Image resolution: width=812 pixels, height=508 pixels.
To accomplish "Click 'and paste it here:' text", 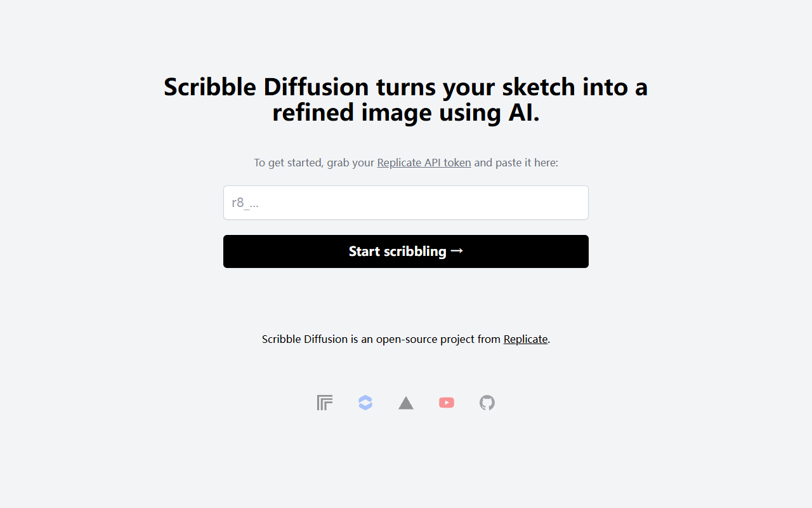I will tap(516, 163).
